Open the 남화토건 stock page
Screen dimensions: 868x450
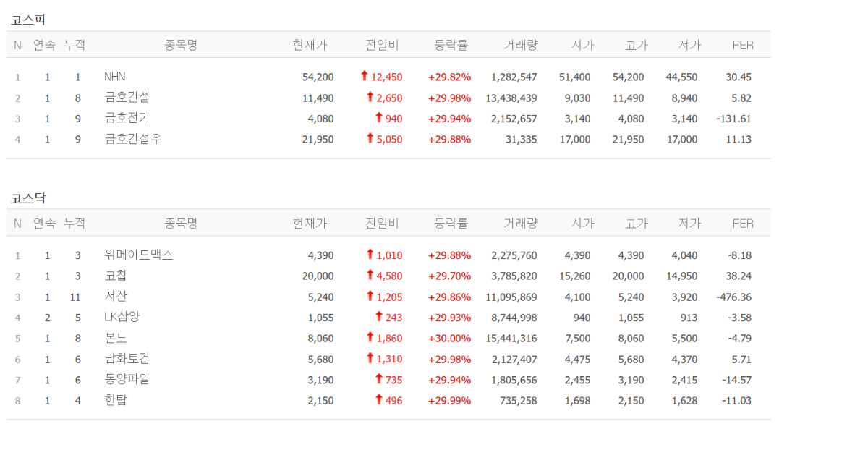click(x=127, y=359)
